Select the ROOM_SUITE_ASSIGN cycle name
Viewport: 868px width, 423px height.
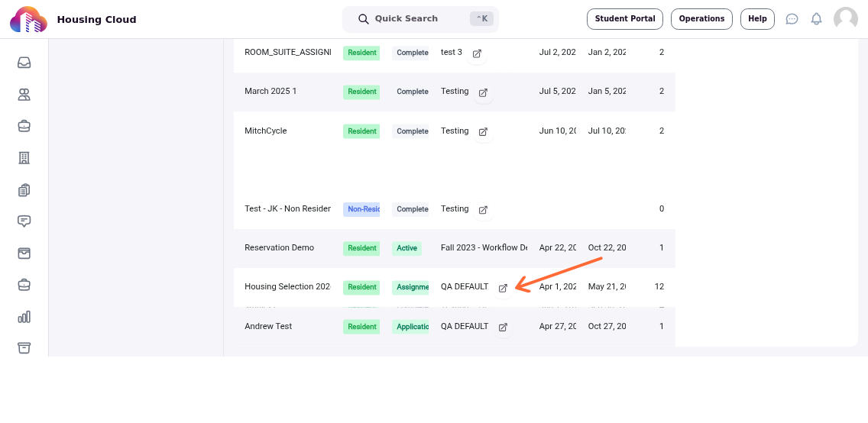(288, 52)
